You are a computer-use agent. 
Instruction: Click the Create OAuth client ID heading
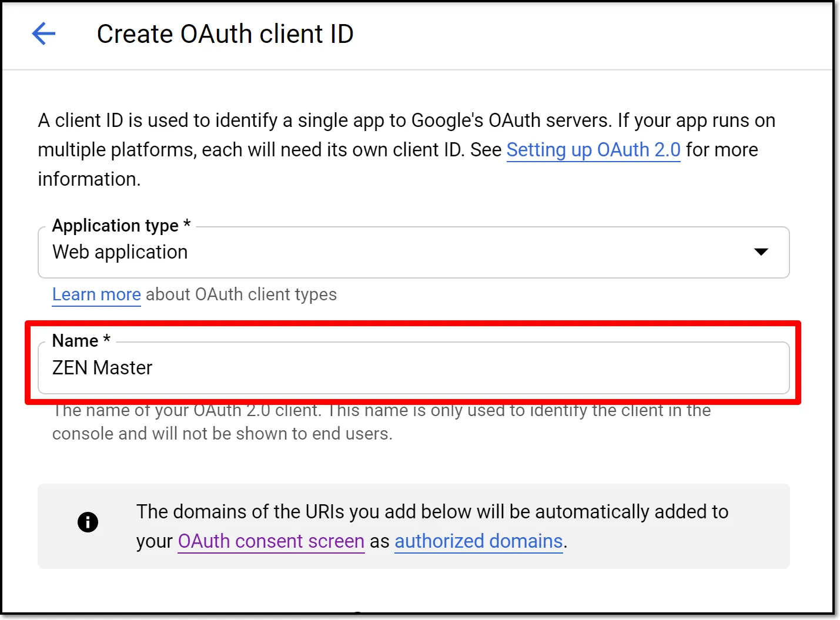pyautogui.click(x=225, y=34)
